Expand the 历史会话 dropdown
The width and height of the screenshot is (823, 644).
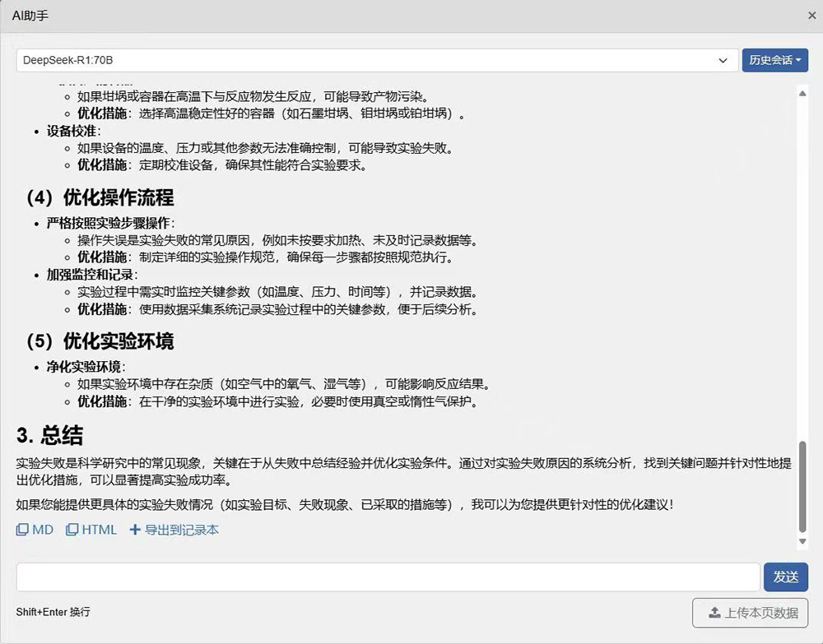[x=774, y=60]
